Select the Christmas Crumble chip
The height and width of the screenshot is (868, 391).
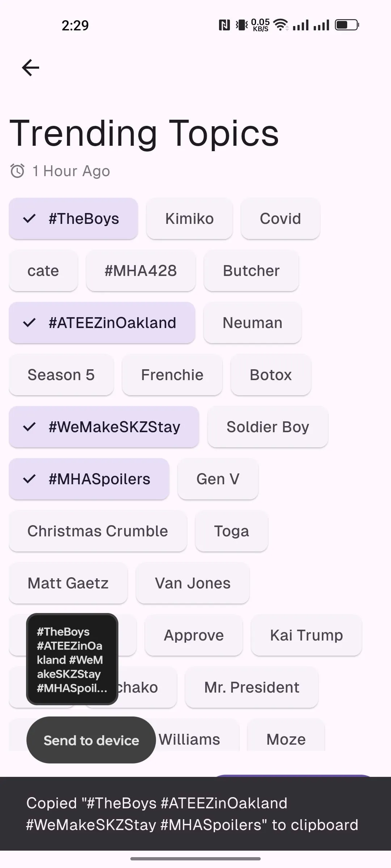click(x=98, y=531)
